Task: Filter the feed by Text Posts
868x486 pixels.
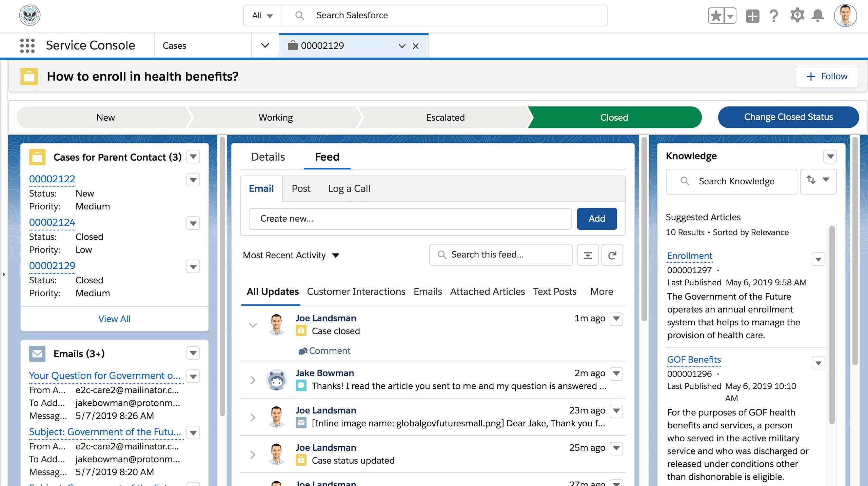Action: pyautogui.click(x=555, y=291)
